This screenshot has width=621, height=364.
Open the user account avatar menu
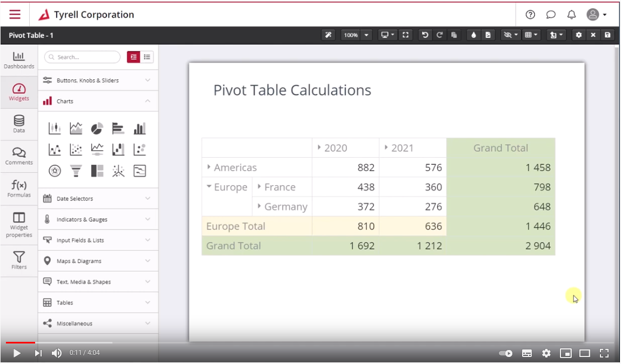point(597,15)
